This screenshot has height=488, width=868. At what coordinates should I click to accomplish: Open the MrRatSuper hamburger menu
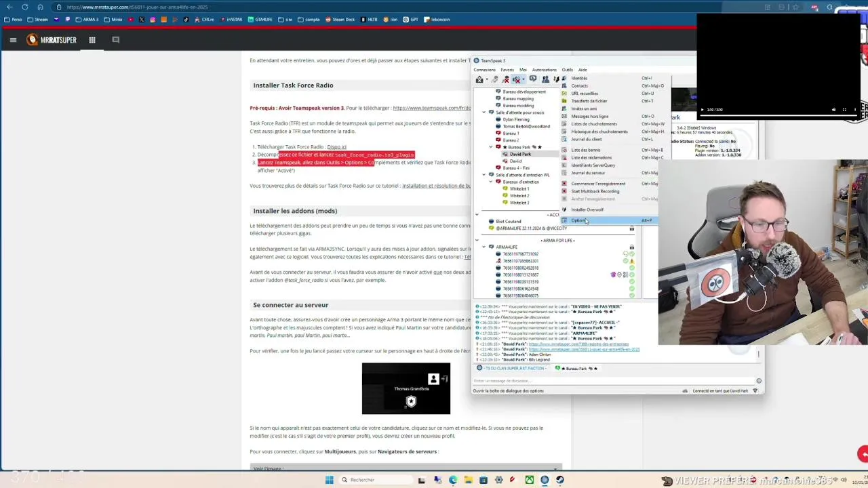pyautogui.click(x=13, y=40)
